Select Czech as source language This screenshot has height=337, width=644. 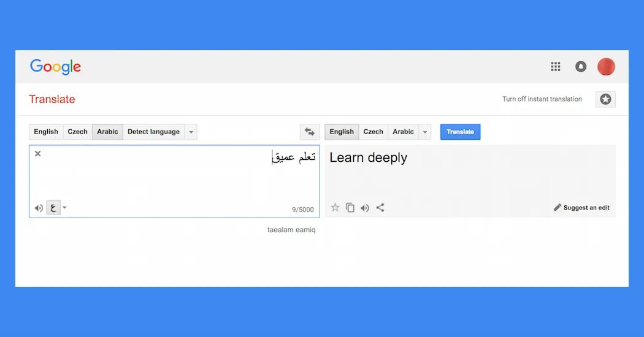coord(78,132)
